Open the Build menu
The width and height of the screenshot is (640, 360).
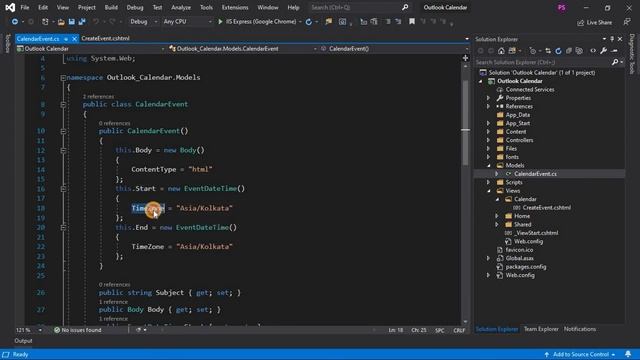coord(111,7)
